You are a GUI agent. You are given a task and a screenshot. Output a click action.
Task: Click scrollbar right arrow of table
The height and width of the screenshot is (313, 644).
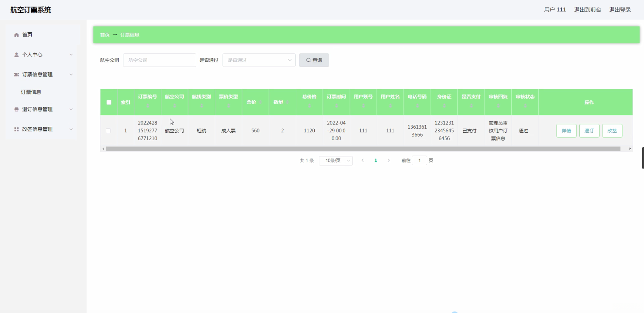(630, 149)
